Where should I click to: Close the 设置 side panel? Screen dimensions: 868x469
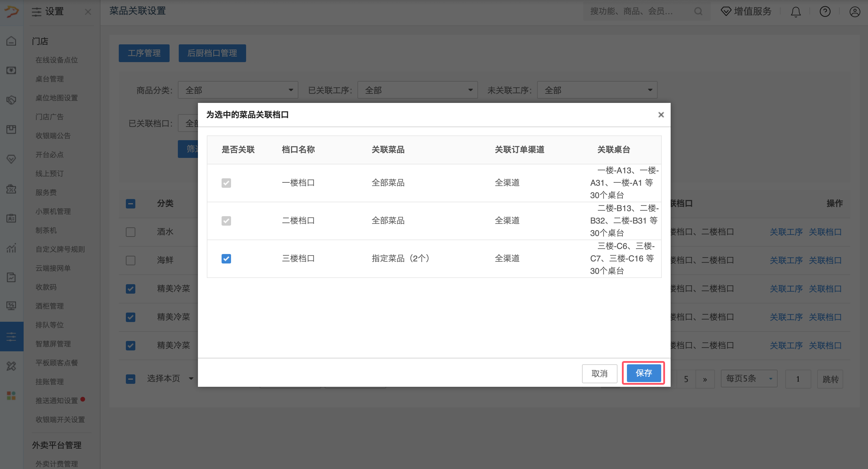tap(88, 12)
